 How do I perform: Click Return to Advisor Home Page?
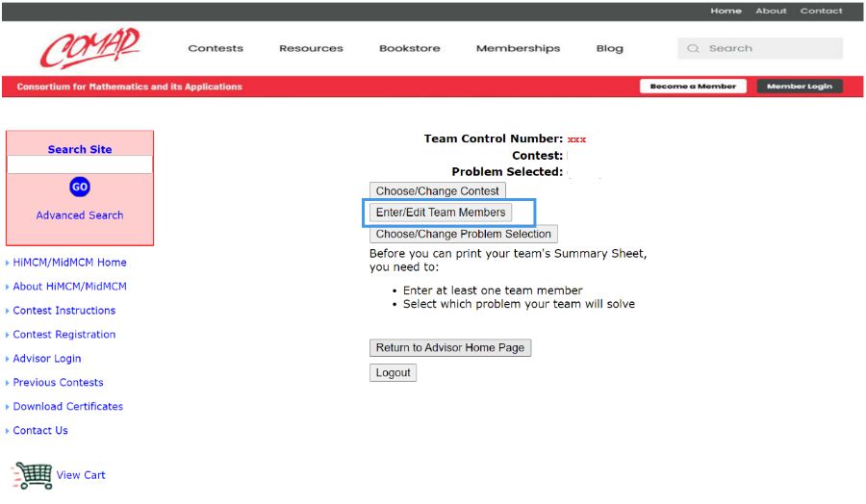tap(450, 348)
